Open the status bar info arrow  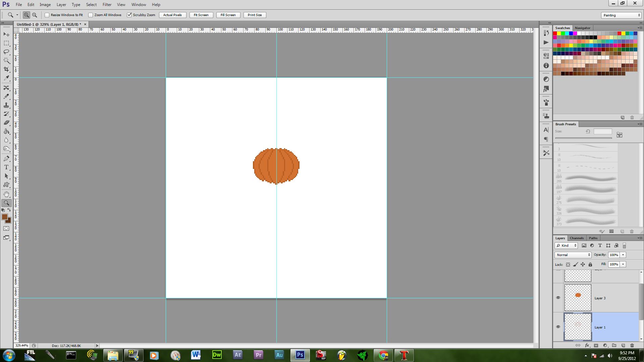coord(97,346)
